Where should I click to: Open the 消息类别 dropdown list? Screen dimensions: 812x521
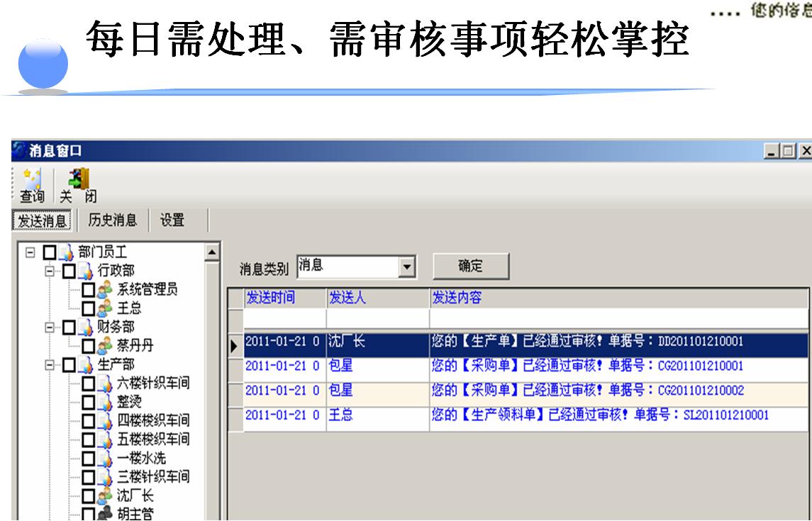406,267
